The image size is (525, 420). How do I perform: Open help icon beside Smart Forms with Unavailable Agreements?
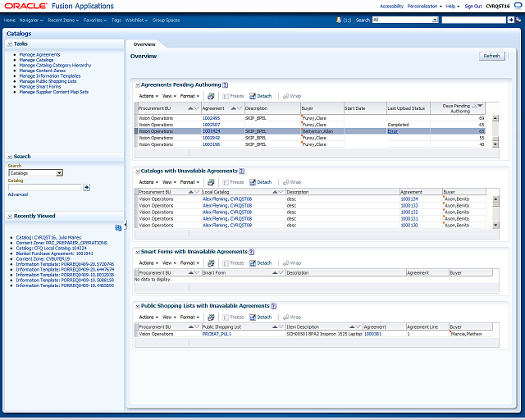coord(252,252)
